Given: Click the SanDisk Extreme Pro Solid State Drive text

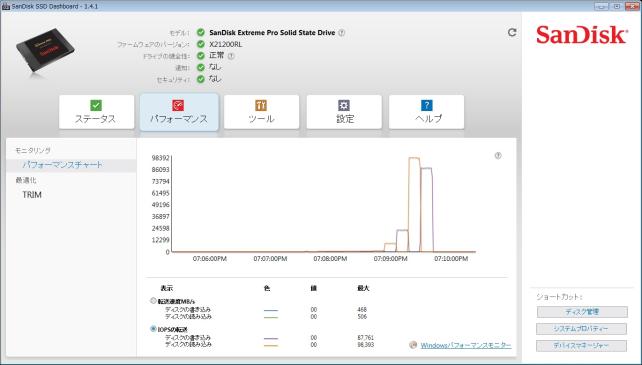Looking at the screenshot, I should point(272,32).
